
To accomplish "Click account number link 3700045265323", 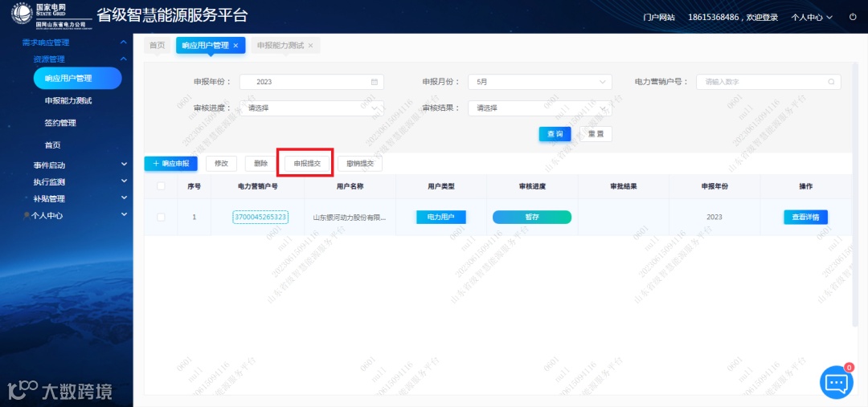I will tap(260, 218).
